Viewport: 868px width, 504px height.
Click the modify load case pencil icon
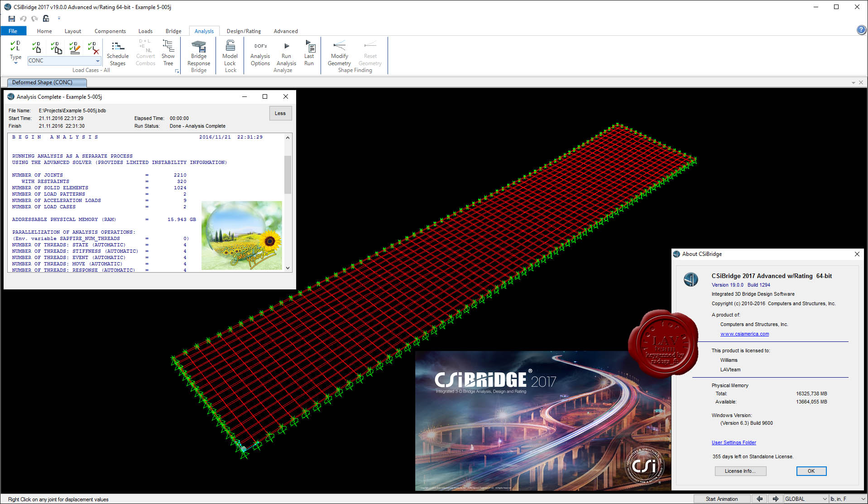tap(75, 47)
